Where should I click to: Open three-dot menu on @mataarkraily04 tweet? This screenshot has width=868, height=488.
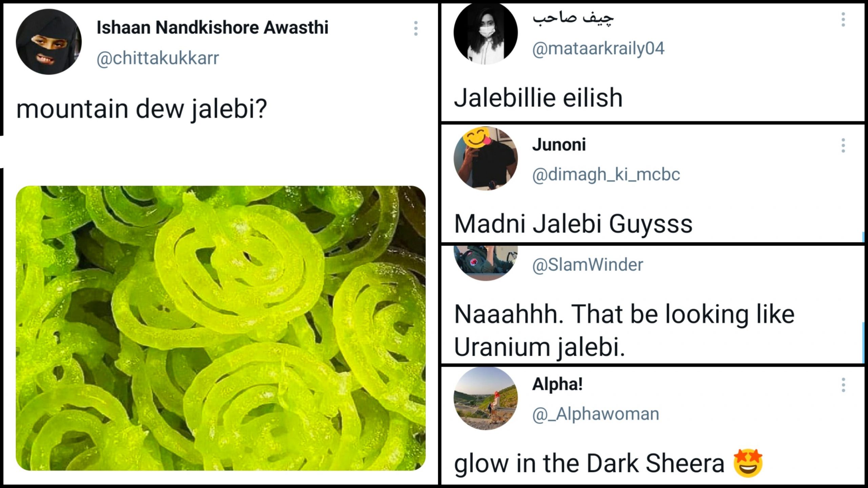click(x=843, y=20)
